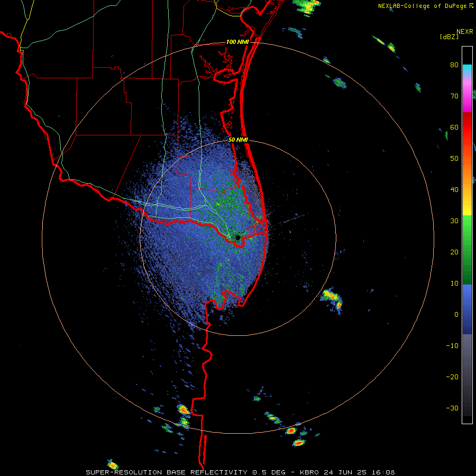Select the 40 value on the dBZ scale

[454, 190]
